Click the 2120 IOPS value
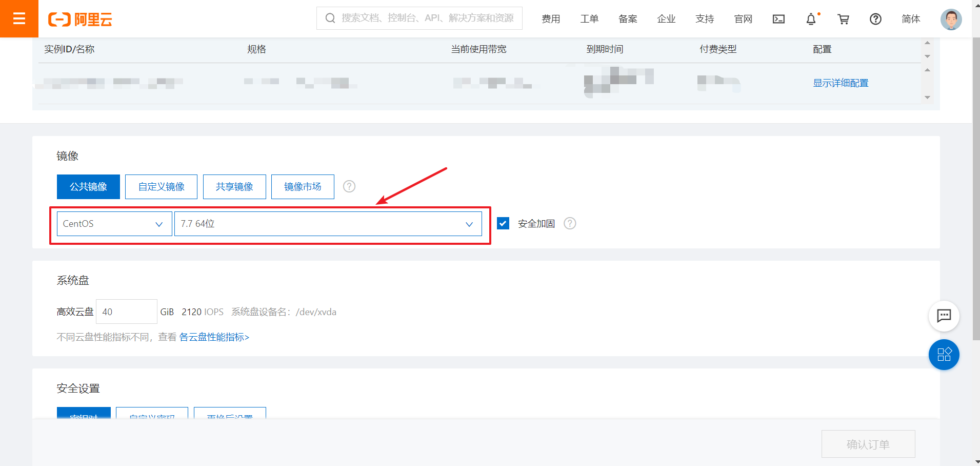The image size is (980, 466). [203, 312]
